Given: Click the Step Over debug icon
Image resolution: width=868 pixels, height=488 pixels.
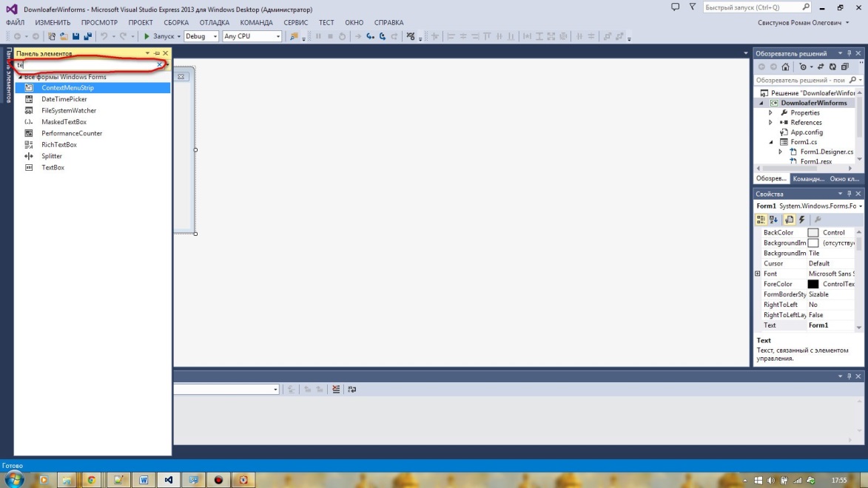Looking at the screenshot, I should [x=383, y=36].
